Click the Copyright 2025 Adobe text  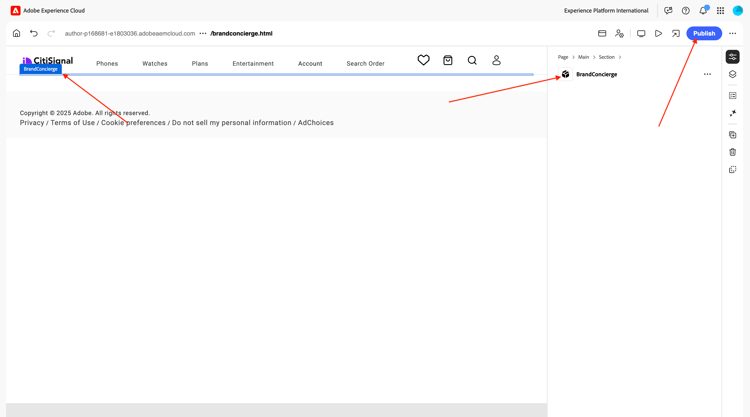pyautogui.click(x=85, y=113)
